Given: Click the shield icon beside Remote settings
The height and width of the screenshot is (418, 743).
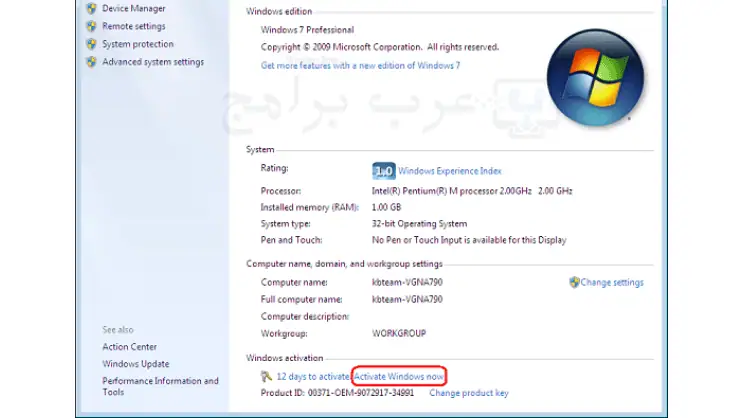Looking at the screenshot, I should click(91, 26).
